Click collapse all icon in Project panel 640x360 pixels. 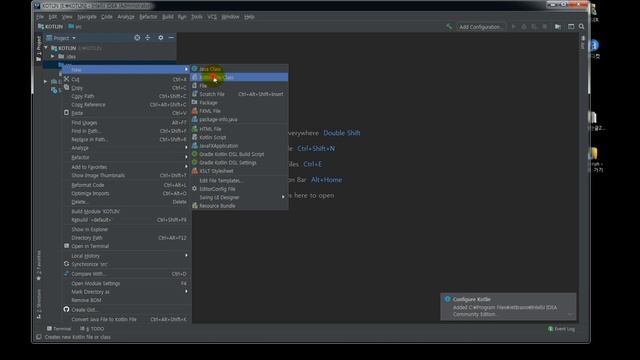[148, 38]
